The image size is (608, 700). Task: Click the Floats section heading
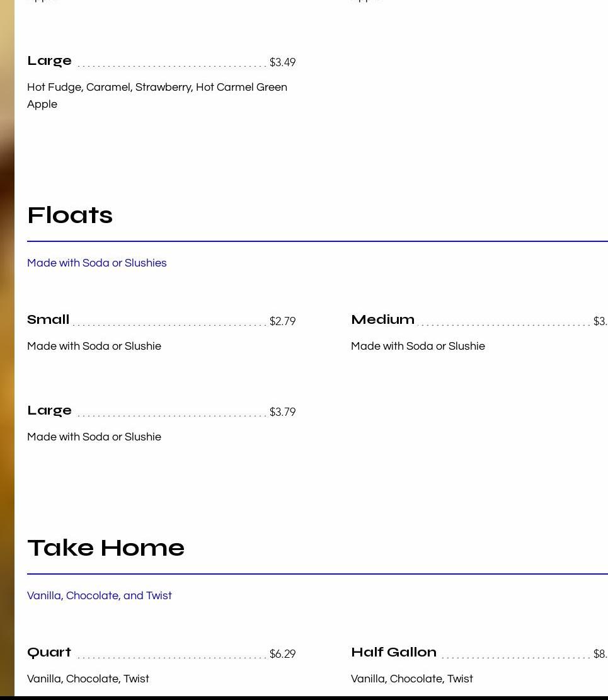[70, 215]
